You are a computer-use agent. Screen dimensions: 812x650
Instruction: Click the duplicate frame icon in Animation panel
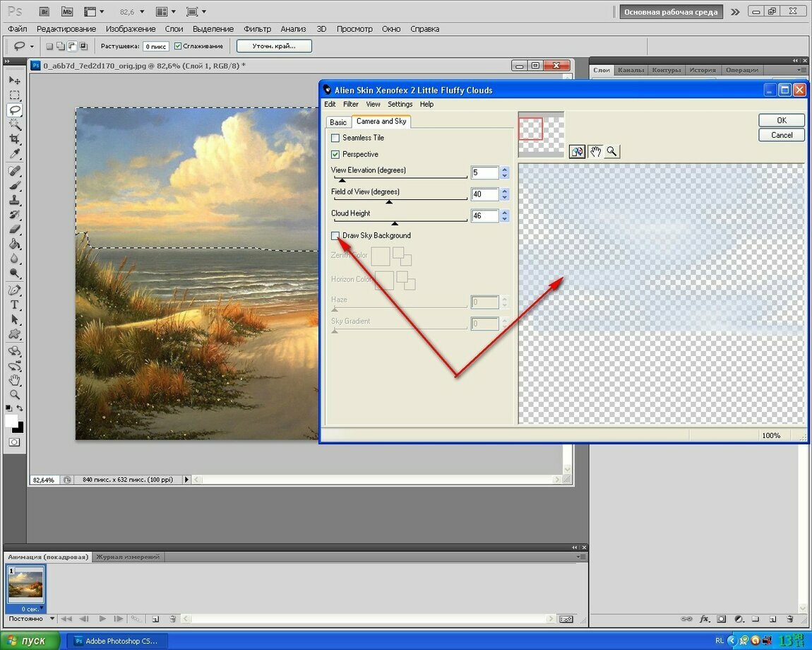155,619
